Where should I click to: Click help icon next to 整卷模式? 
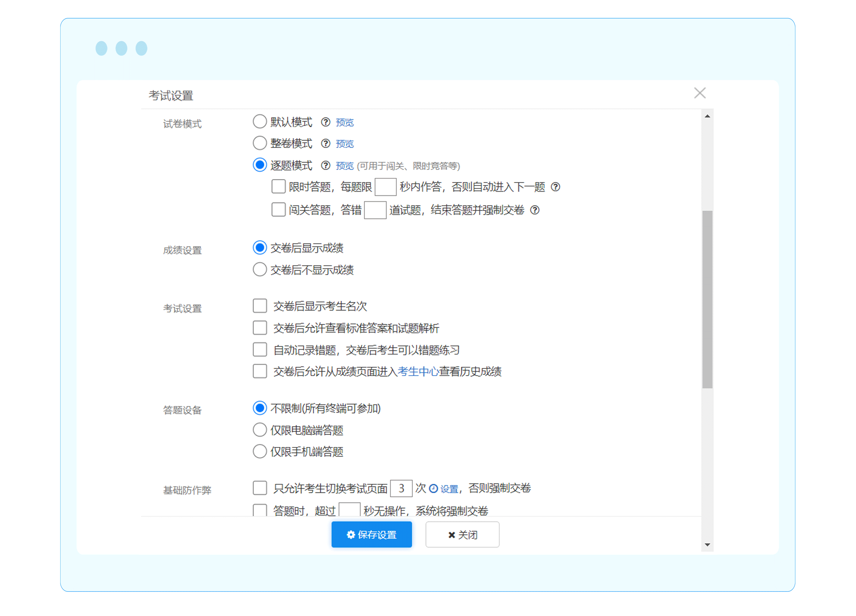pyautogui.click(x=325, y=144)
